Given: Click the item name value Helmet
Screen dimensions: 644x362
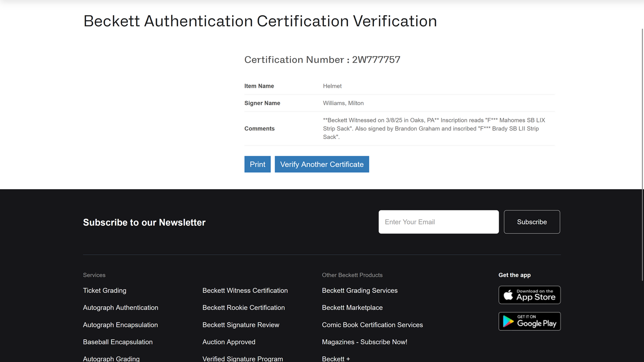Looking at the screenshot, I should point(332,86).
